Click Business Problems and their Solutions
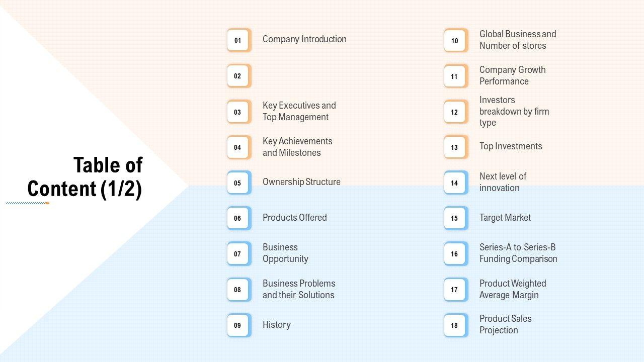This screenshot has height=362, width=644. (x=299, y=289)
